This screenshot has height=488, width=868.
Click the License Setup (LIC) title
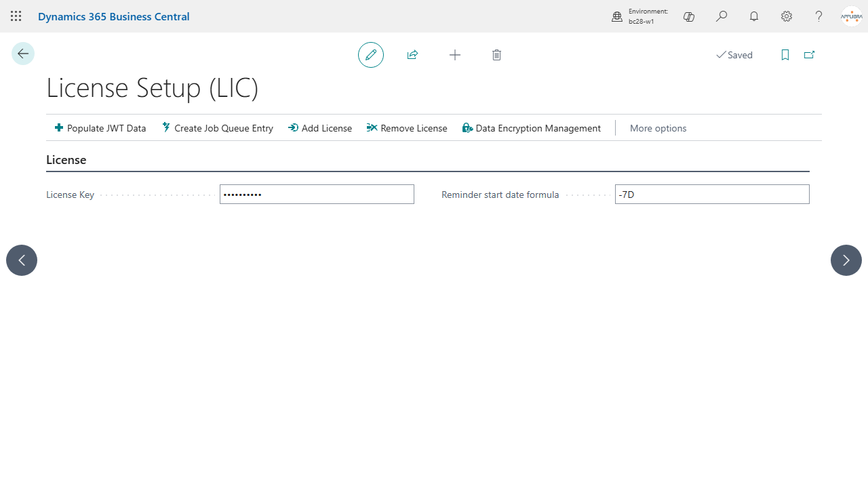coord(152,87)
